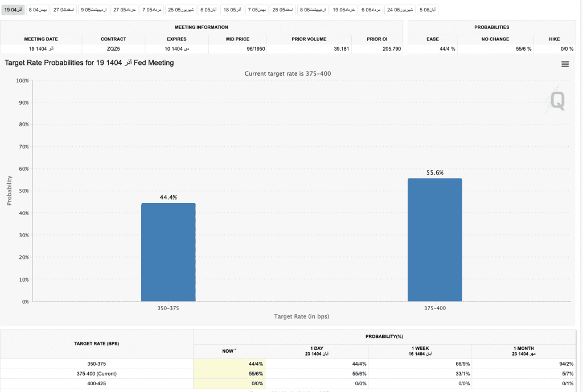Go to the 7 مرداد 05 meeting tab
This screenshot has width=583, height=392.
coord(152,10)
